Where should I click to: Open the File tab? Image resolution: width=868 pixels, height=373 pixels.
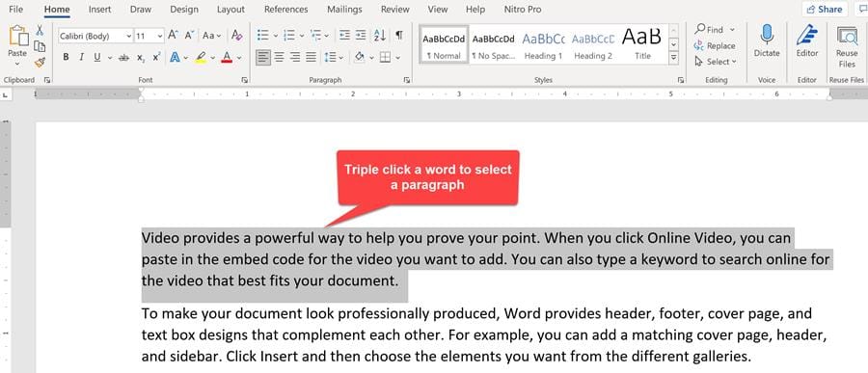pos(16,10)
